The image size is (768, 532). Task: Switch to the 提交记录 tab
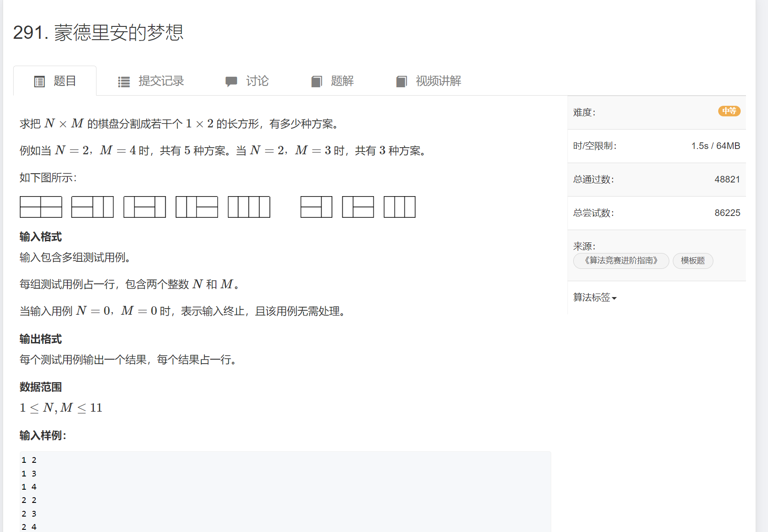click(151, 81)
